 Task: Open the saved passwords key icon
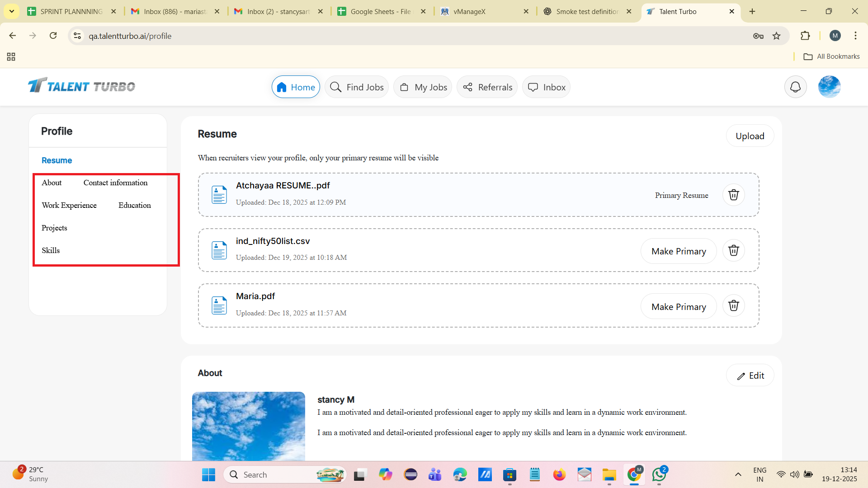[758, 36]
